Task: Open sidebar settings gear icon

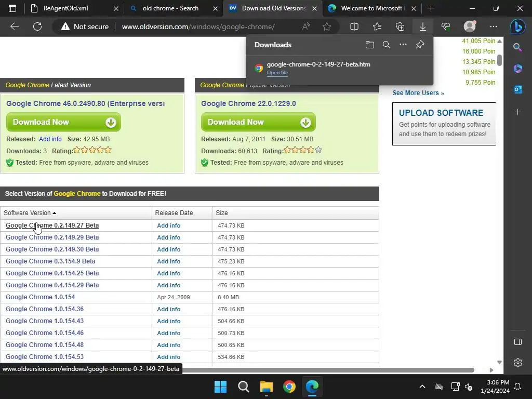Action: click(x=518, y=363)
